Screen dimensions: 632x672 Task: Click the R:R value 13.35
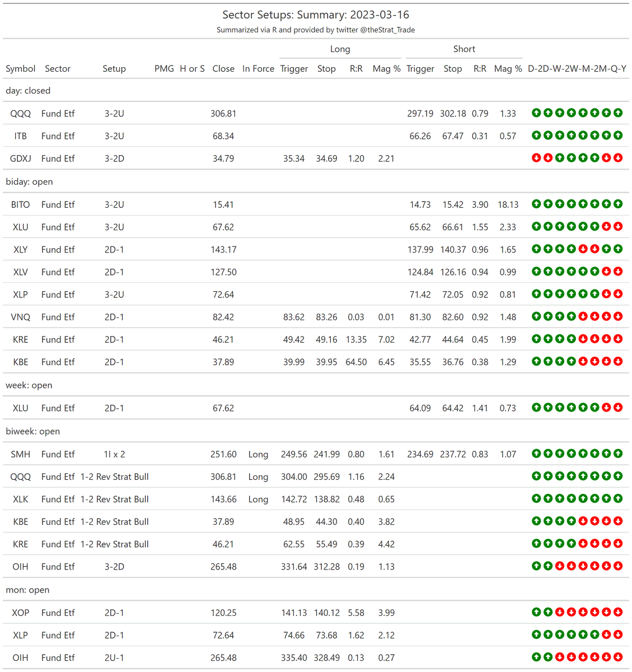(x=356, y=339)
